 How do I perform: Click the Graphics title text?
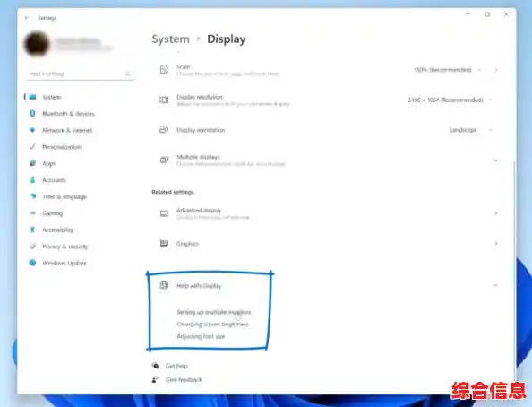click(187, 244)
